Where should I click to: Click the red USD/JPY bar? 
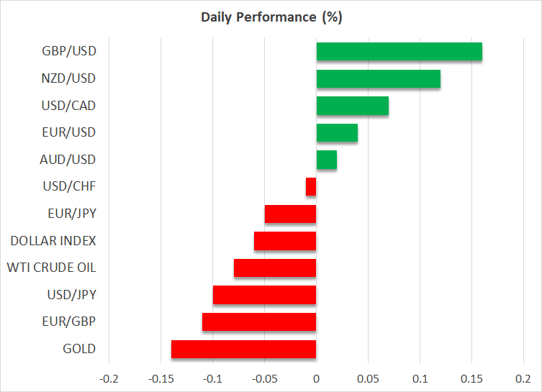pyautogui.click(x=264, y=295)
